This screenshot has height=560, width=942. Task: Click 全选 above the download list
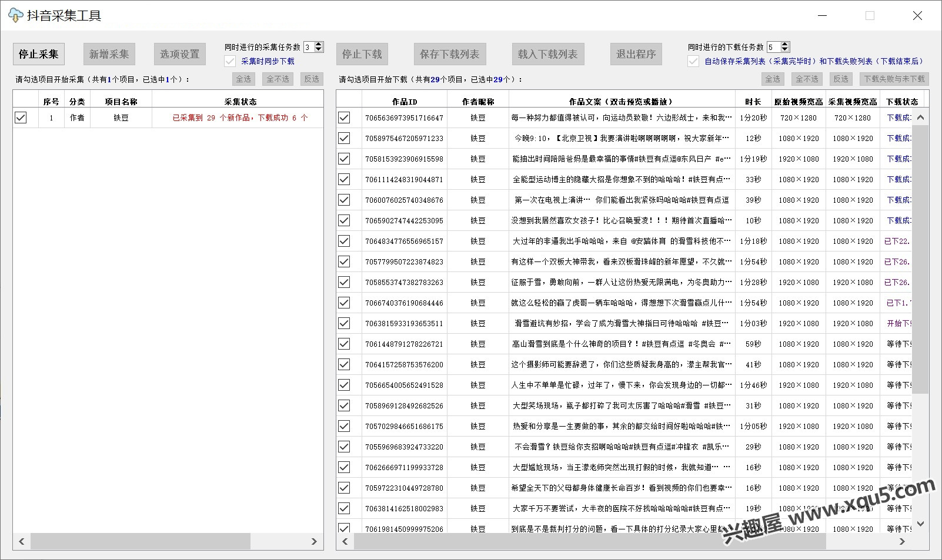(773, 79)
